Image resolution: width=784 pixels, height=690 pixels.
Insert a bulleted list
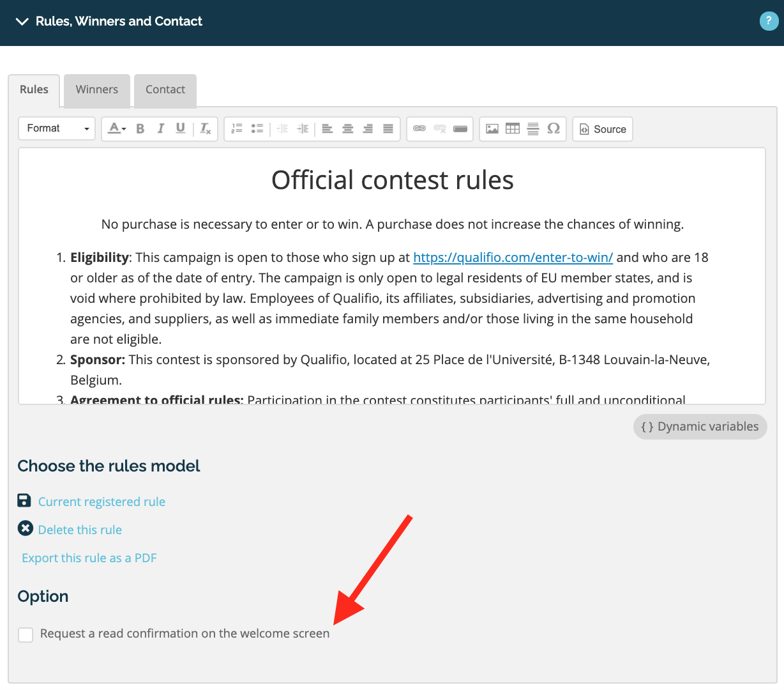257,128
